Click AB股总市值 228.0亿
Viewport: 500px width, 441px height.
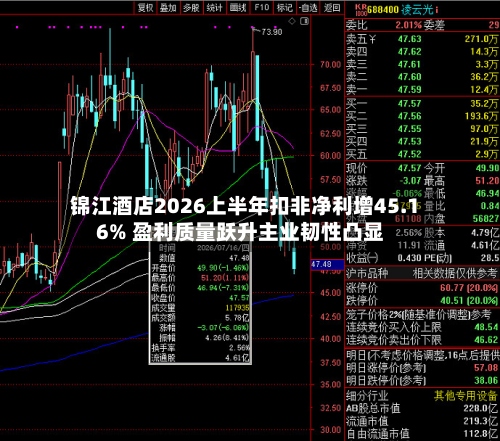(x=481, y=409)
